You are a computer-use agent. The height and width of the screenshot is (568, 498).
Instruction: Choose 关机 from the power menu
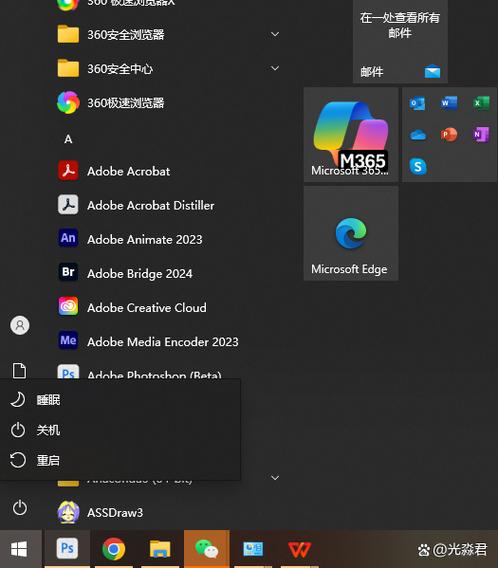coord(120,430)
